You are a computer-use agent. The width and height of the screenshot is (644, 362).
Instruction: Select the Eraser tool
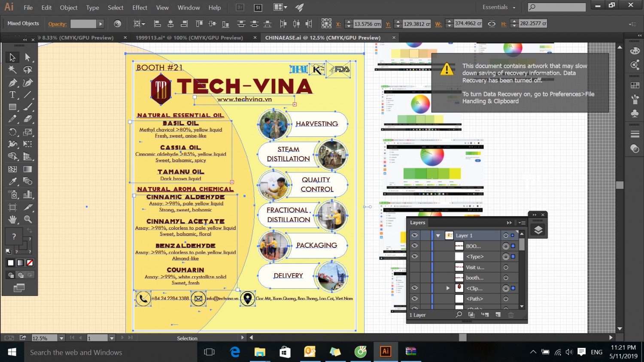point(28,119)
